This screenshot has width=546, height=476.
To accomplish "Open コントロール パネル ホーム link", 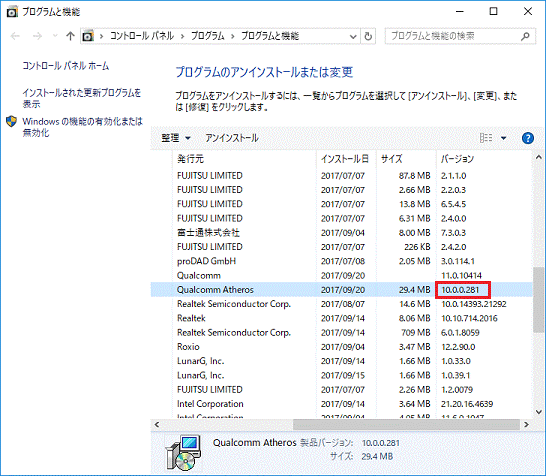I will pos(65,66).
